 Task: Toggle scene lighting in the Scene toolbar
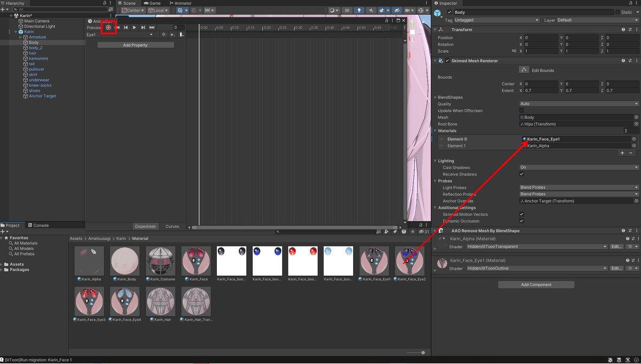point(359,10)
